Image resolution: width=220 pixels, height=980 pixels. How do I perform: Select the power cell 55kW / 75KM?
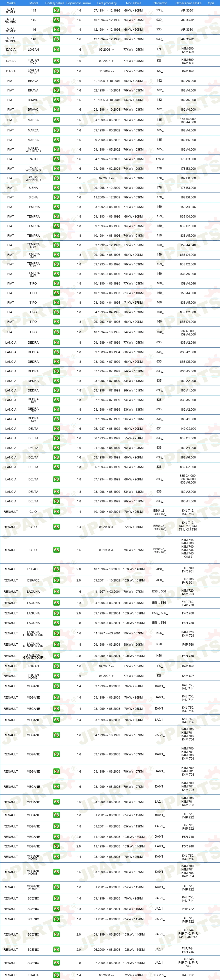click(x=133, y=438)
